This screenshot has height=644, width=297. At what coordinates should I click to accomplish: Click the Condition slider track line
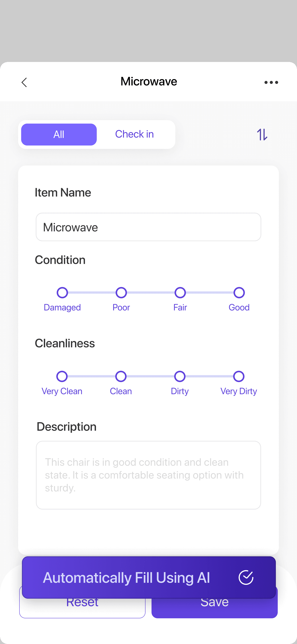[151, 293]
